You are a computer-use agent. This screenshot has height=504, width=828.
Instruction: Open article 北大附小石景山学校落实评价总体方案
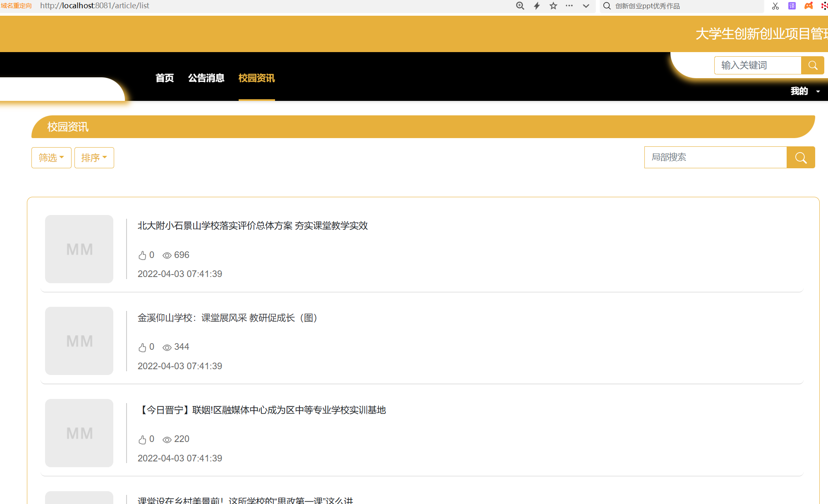click(x=253, y=225)
